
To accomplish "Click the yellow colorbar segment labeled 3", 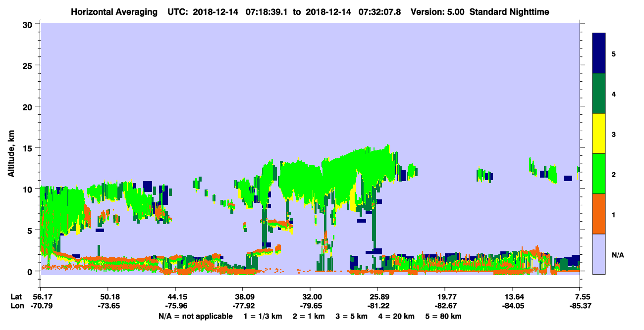I will (599, 134).
